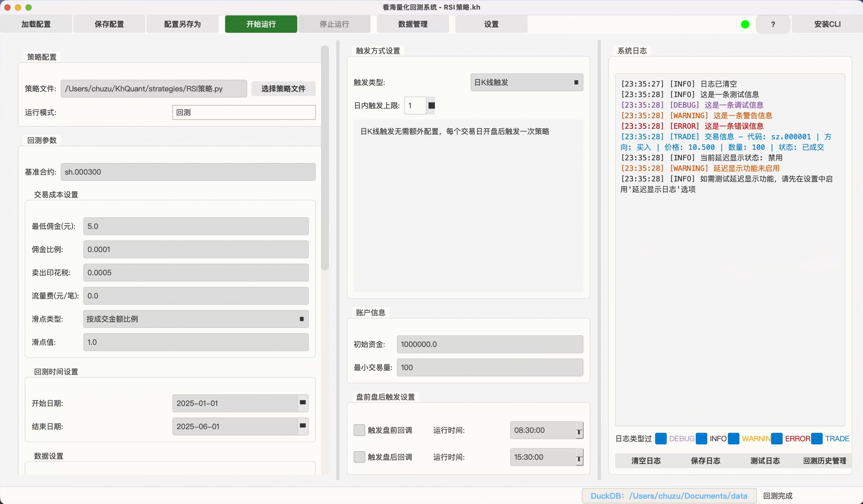Click the 最低佣金 field showing 5.0
This screenshot has height=504, width=863.
coord(196,226)
